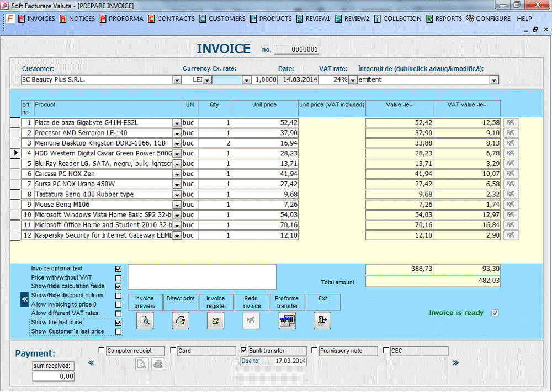The height and width of the screenshot is (392, 552).
Task: Click the Direct print button label
Action: pos(181,302)
